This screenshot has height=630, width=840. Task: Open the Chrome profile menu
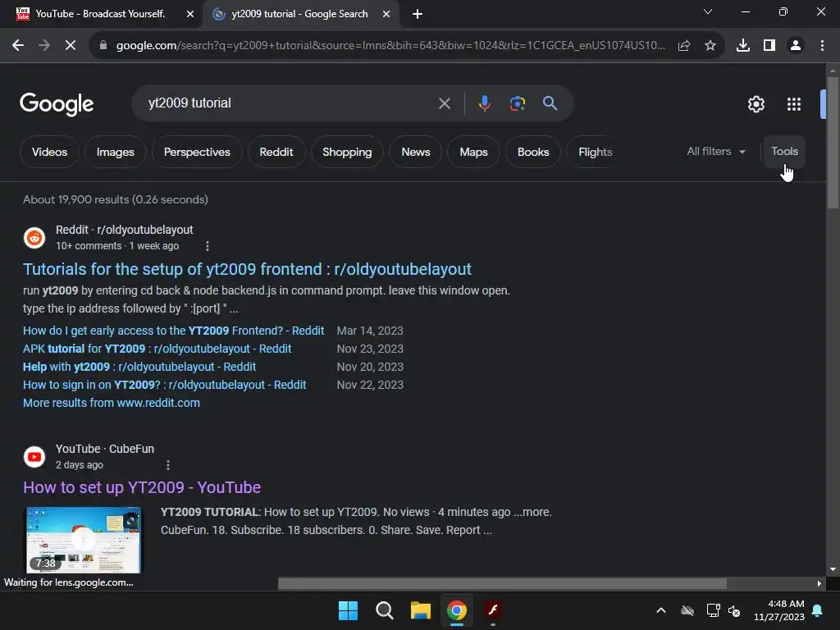point(796,46)
